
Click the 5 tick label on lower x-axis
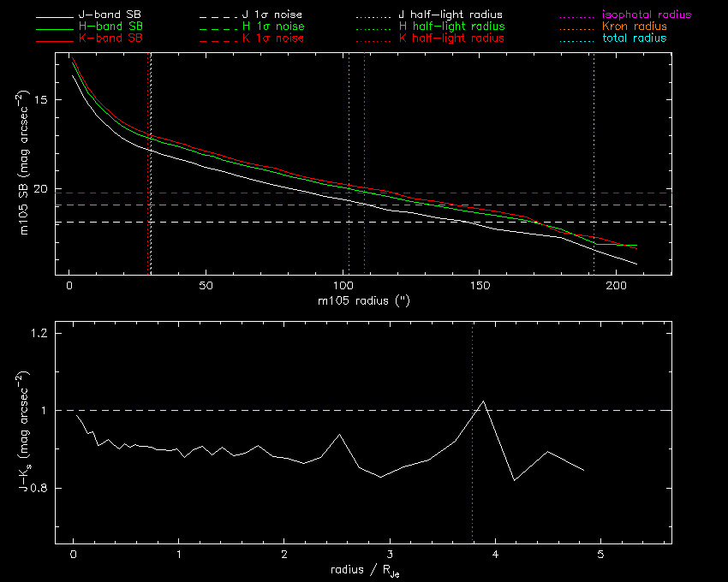[x=600, y=555]
